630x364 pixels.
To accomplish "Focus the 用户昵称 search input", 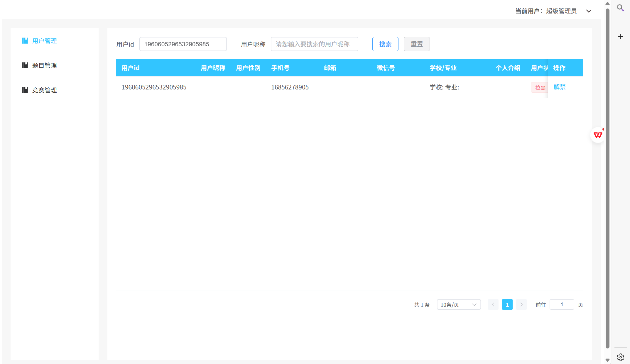I will tap(314, 44).
